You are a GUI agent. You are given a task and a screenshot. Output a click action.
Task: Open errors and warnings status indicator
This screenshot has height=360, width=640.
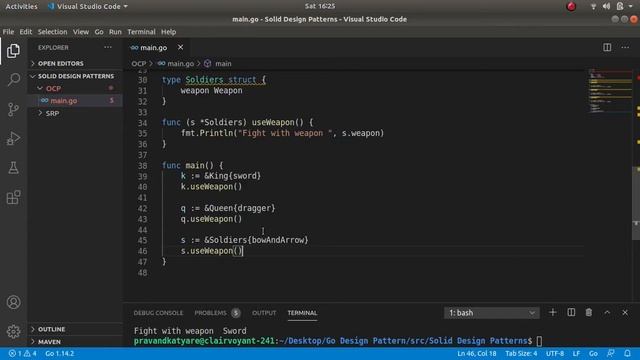(22, 353)
